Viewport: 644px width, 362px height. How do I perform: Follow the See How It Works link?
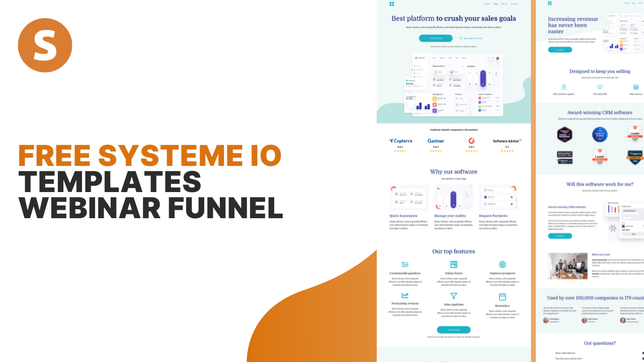(x=473, y=38)
